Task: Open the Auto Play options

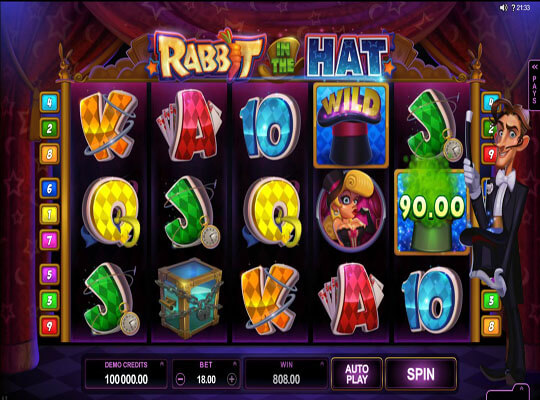Action: [x=356, y=374]
